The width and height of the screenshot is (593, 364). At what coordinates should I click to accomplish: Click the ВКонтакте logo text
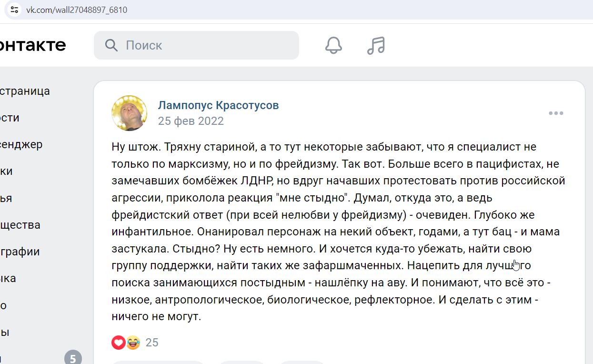pos(33,45)
